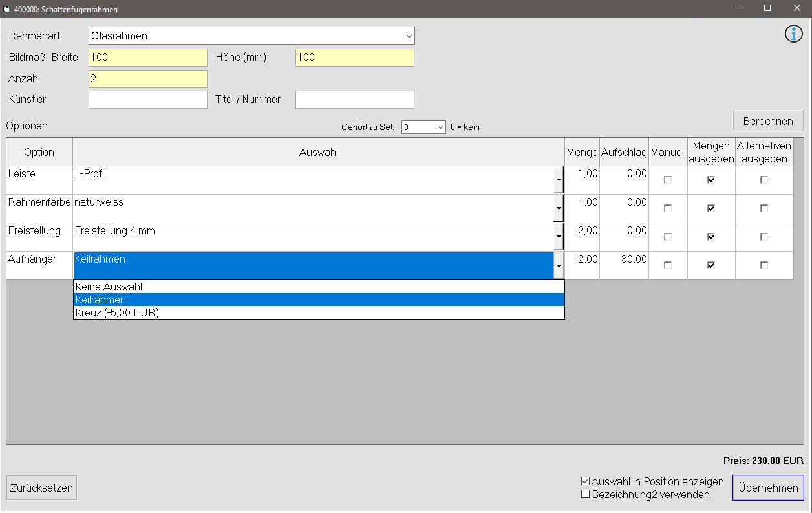Expand the Leiste selection dropdown arrow
This screenshot has width=812, height=513.
(559, 180)
